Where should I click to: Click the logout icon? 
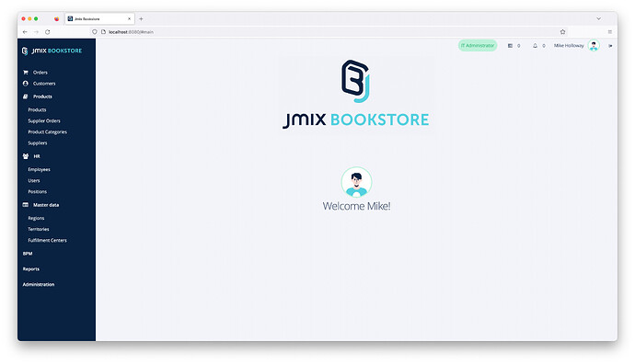(x=610, y=46)
